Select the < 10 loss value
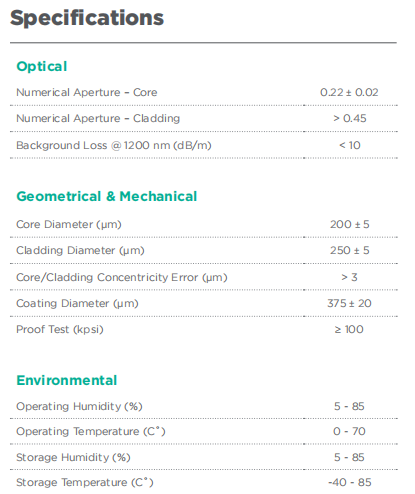This screenshot has width=415, height=494. pyautogui.click(x=350, y=145)
